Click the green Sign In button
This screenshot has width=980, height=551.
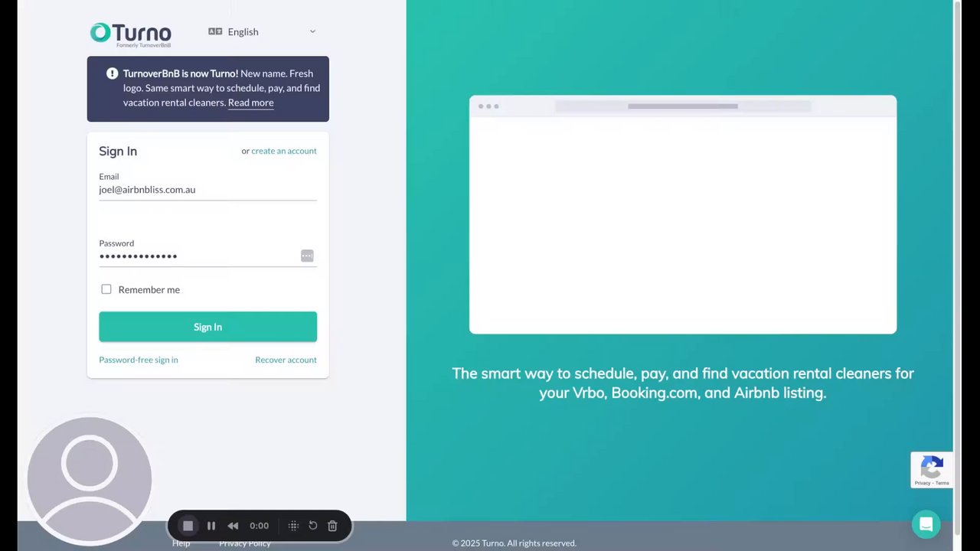click(x=207, y=327)
